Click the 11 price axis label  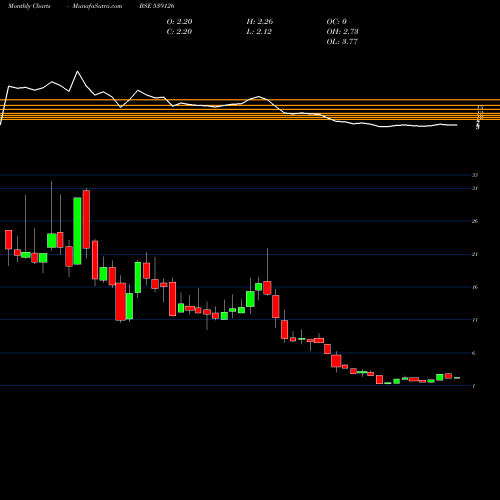coord(475,320)
